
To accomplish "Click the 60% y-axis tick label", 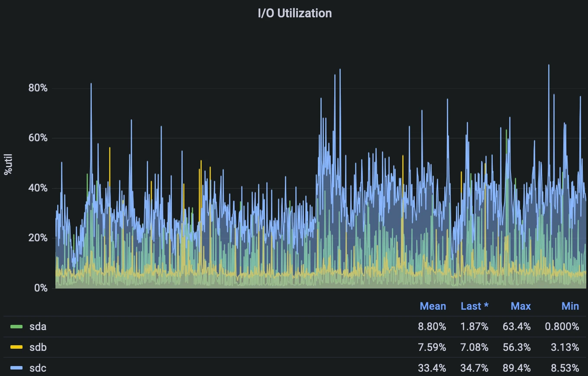I will (x=37, y=138).
